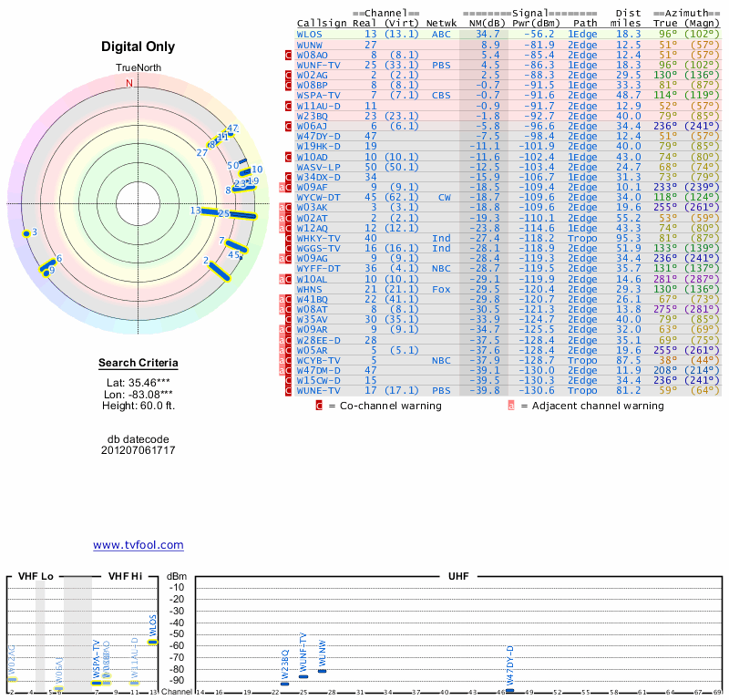Open the WLOS callsign link
729x700 pixels.
(x=310, y=34)
